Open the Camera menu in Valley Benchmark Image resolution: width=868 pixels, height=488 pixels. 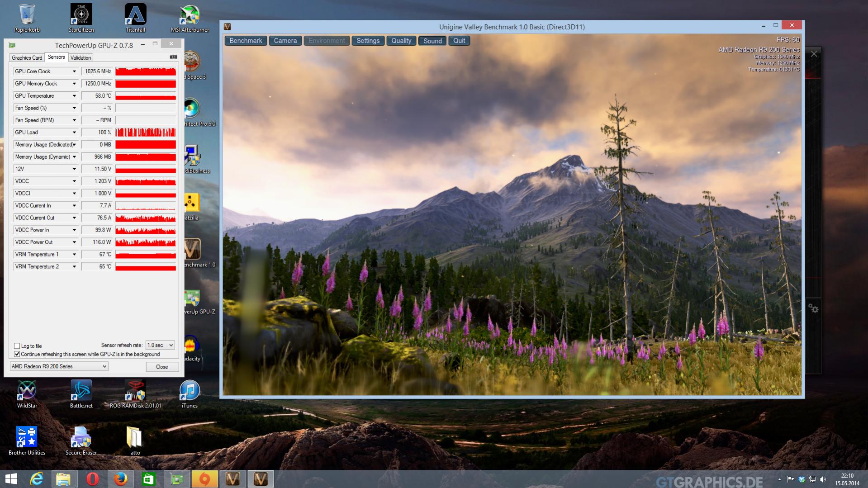[x=285, y=41]
